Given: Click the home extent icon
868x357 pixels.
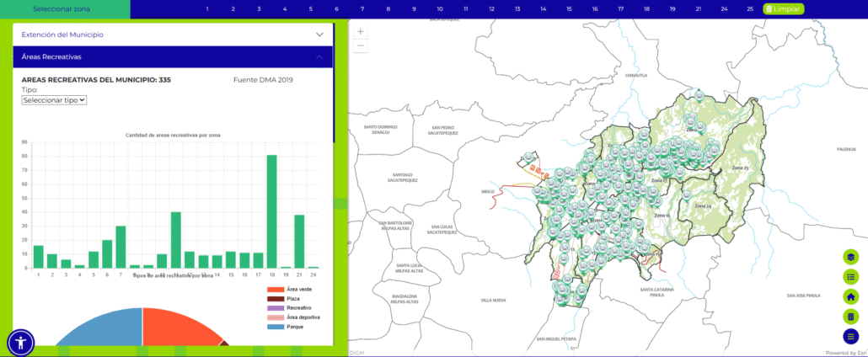Looking at the screenshot, I should (x=850, y=297).
